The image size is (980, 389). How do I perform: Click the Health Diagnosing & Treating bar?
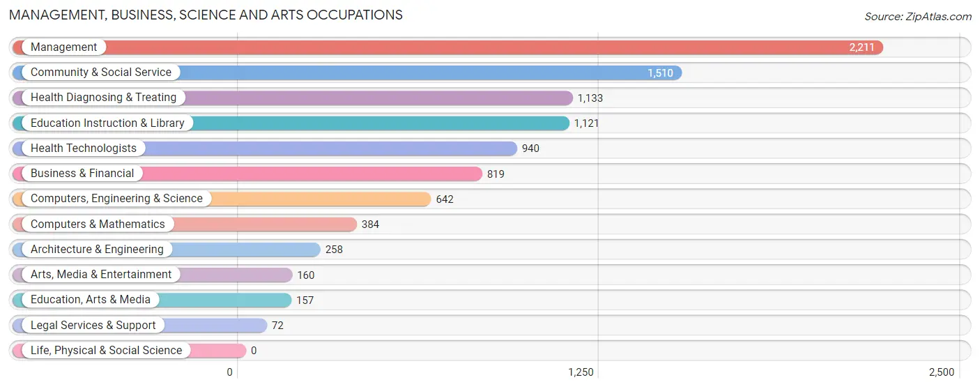292,98
